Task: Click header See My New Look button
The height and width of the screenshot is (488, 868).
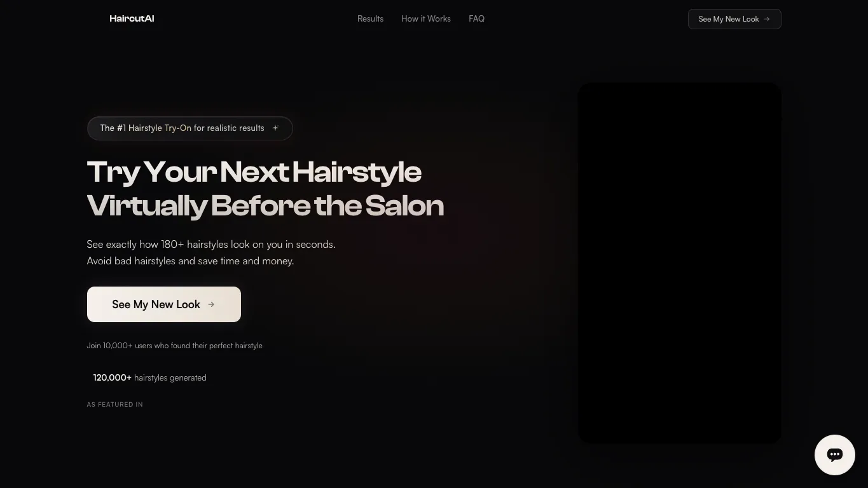Action: [734, 19]
